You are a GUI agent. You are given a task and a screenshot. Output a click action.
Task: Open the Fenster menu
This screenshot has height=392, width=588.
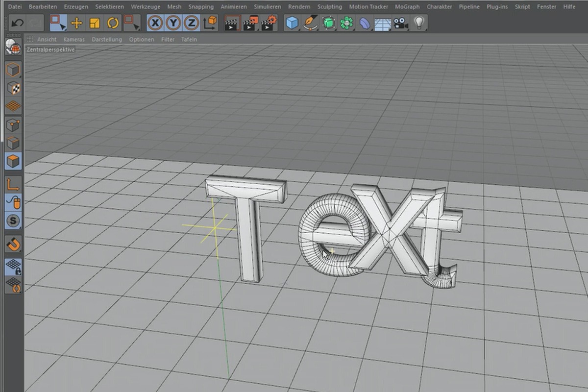[546, 7]
